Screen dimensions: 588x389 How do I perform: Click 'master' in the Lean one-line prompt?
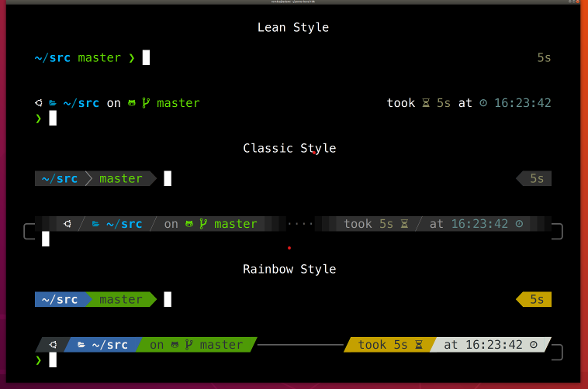(99, 57)
